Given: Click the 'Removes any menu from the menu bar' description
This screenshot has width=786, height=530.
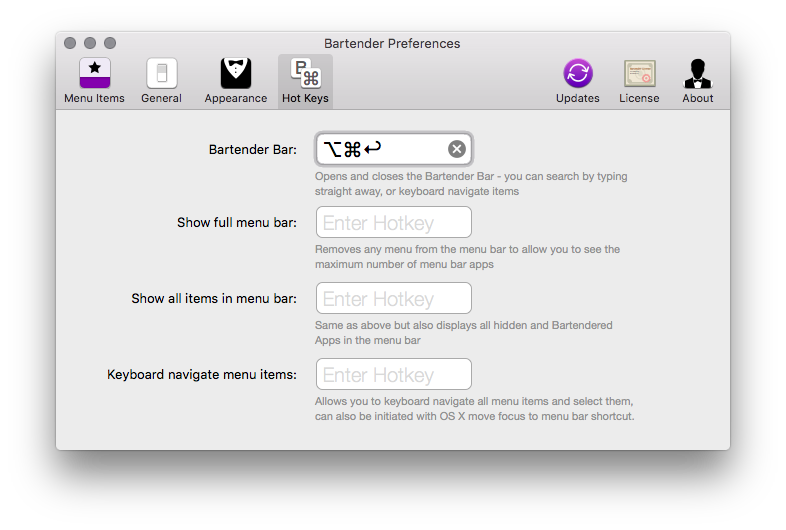Looking at the screenshot, I should [467, 257].
